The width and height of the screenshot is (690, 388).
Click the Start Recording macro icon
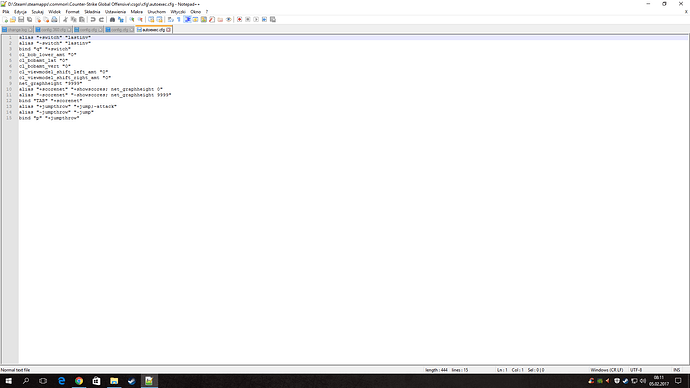point(239,19)
